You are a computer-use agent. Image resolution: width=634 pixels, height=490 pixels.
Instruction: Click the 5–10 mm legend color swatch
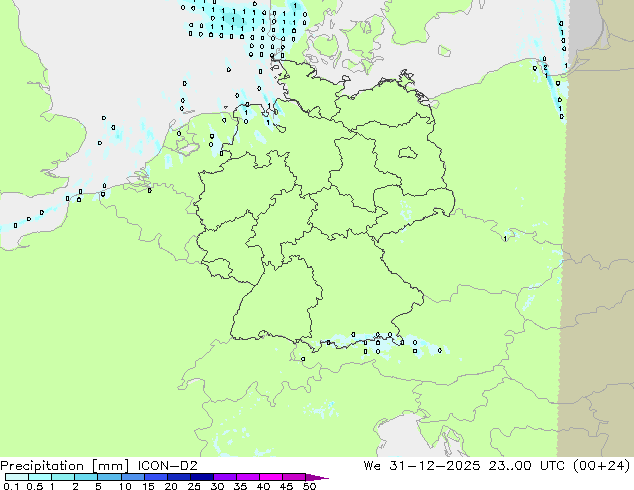coord(109,477)
